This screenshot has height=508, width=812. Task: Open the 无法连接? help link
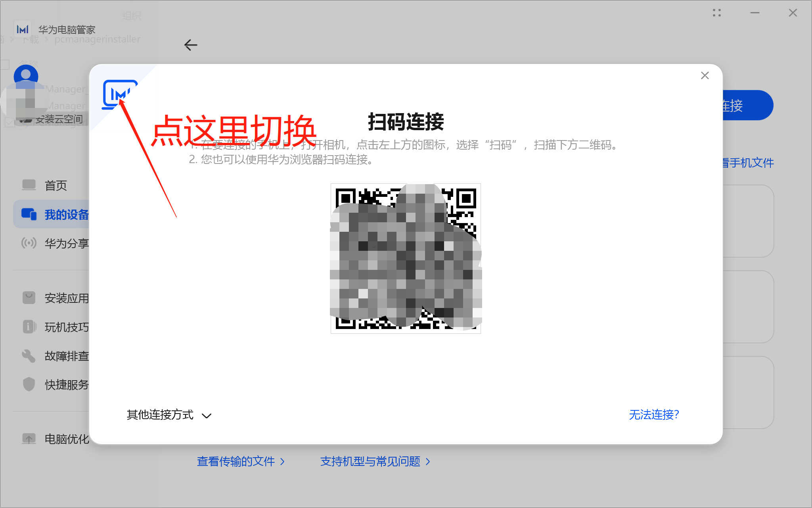coord(654,415)
